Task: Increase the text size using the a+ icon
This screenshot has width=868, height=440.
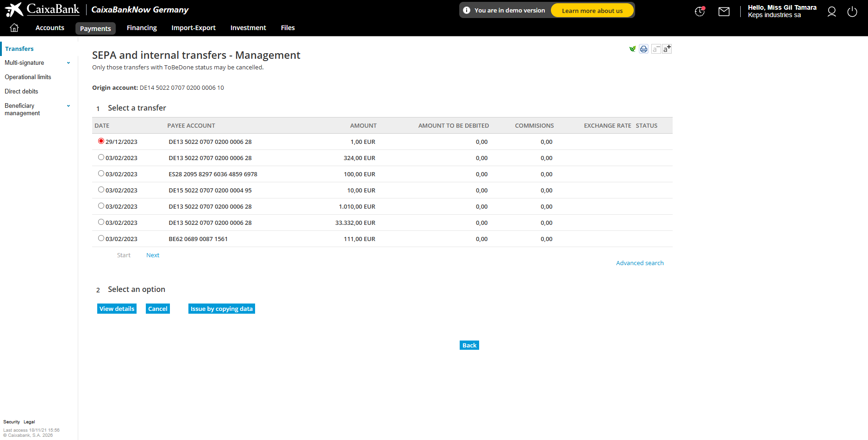Action: pyautogui.click(x=667, y=49)
